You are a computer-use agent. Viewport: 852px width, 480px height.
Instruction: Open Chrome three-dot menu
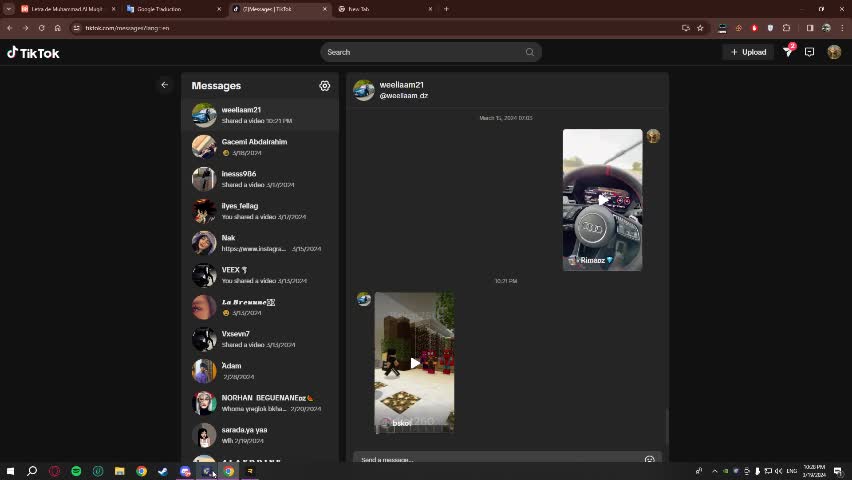point(842,28)
